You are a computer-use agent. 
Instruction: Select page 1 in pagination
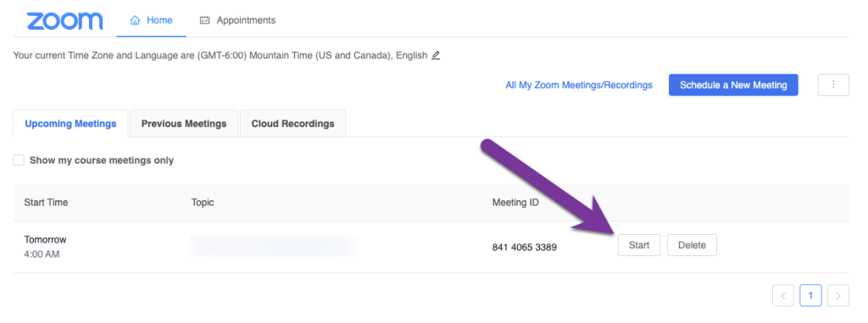[810, 296]
